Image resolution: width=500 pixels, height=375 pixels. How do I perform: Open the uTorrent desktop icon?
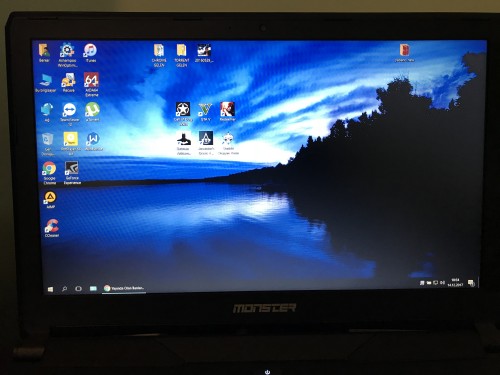click(x=92, y=112)
